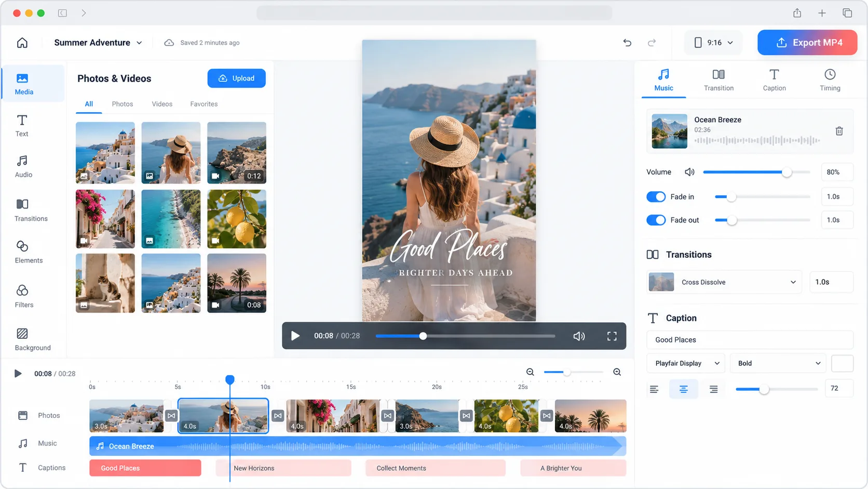Image resolution: width=868 pixels, height=489 pixels.
Task: Align caption text right
Action: coord(714,389)
